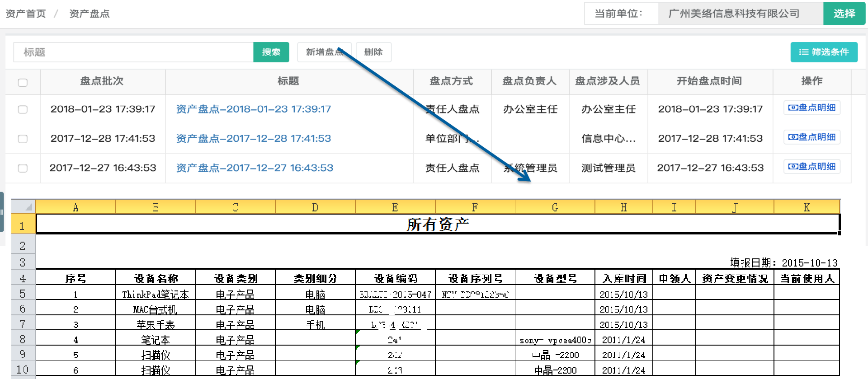Open 盘点明细 for the 2017-12-28 record
The image size is (868, 379).
pos(811,137)
